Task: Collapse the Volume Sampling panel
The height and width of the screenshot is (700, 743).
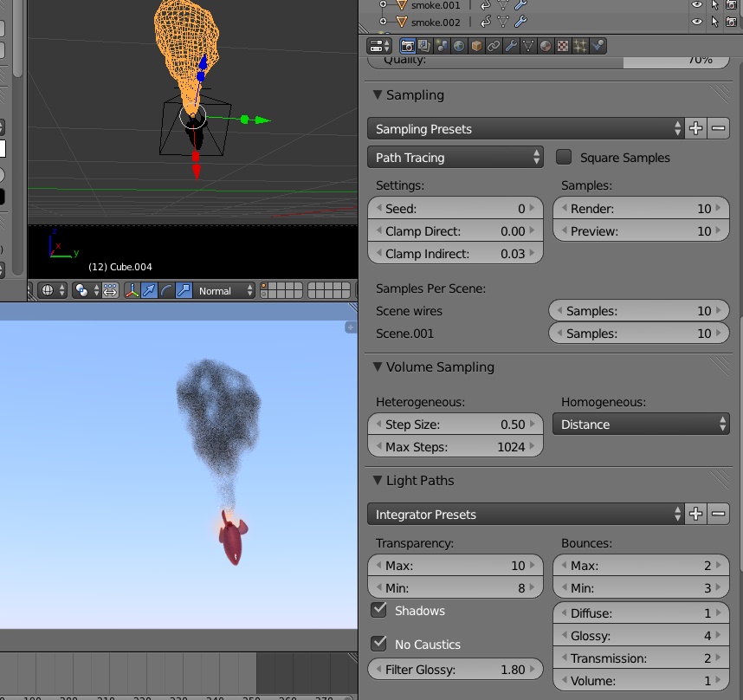Action: [378, 366]
